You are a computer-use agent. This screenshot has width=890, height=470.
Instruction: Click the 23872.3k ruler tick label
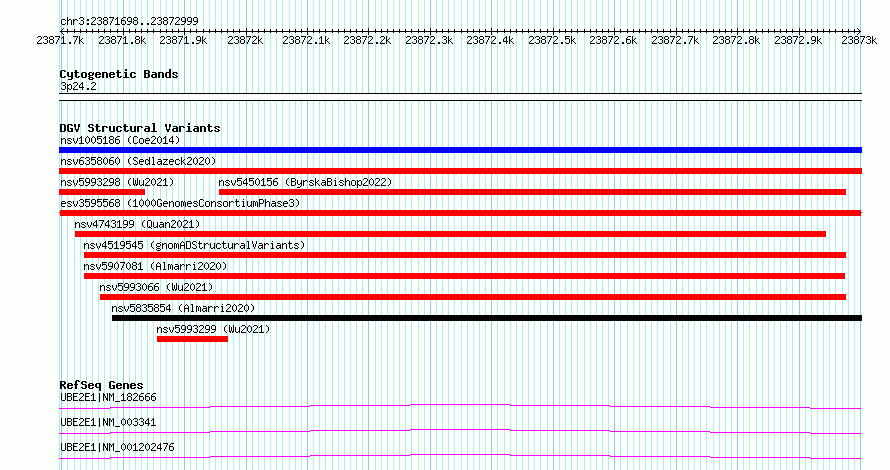pos(429,40)
